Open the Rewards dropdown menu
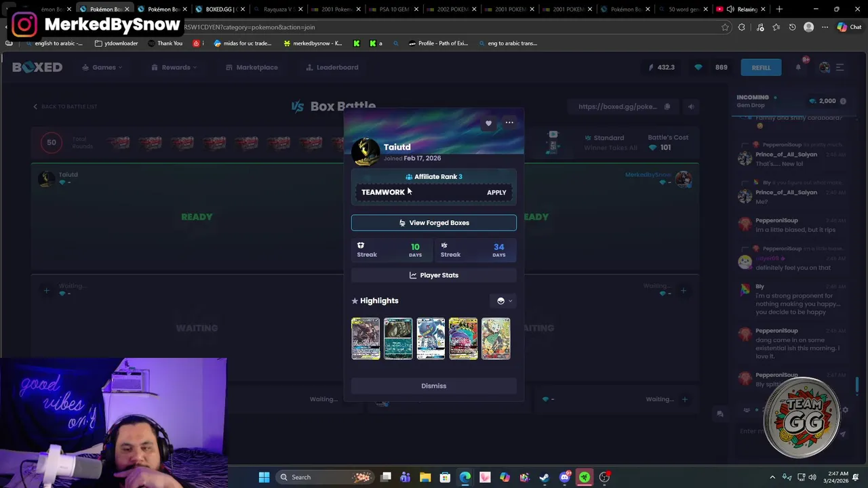 [x=174, y=67]
